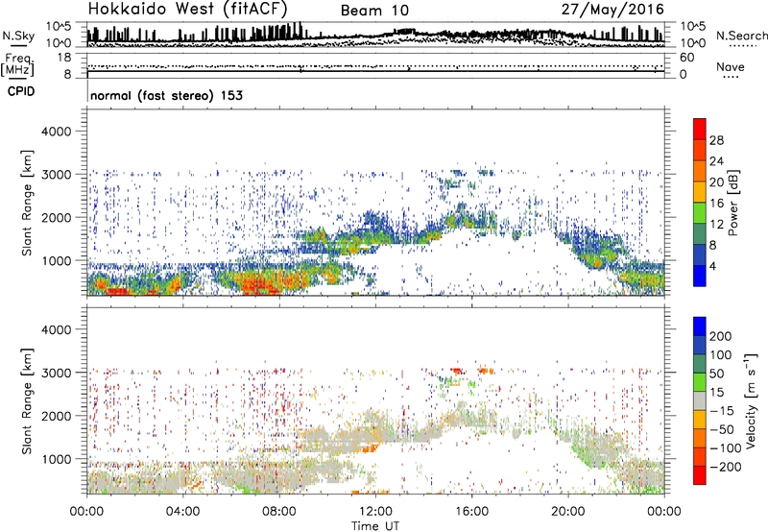Click the "Nave" legend label
The height and width of the screenshot is (532, 768).
coord(731,66)
